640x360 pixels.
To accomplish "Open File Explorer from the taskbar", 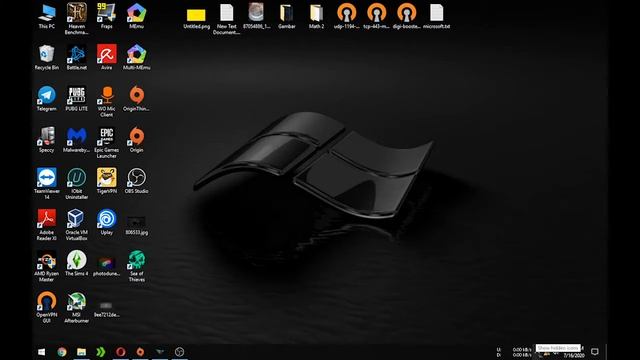I will click(81, 352).
